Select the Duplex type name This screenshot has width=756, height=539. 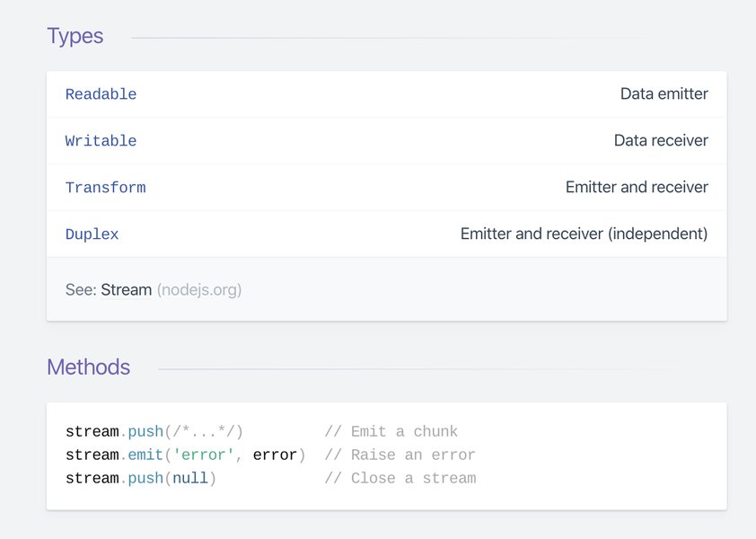coord(92,234)
